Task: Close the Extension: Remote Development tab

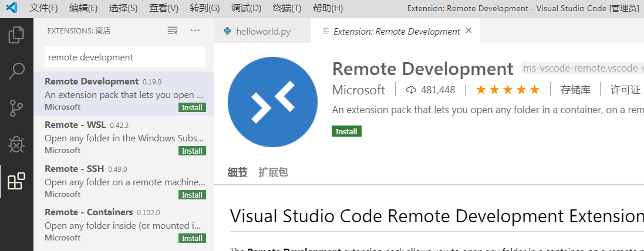Action: 468,30
